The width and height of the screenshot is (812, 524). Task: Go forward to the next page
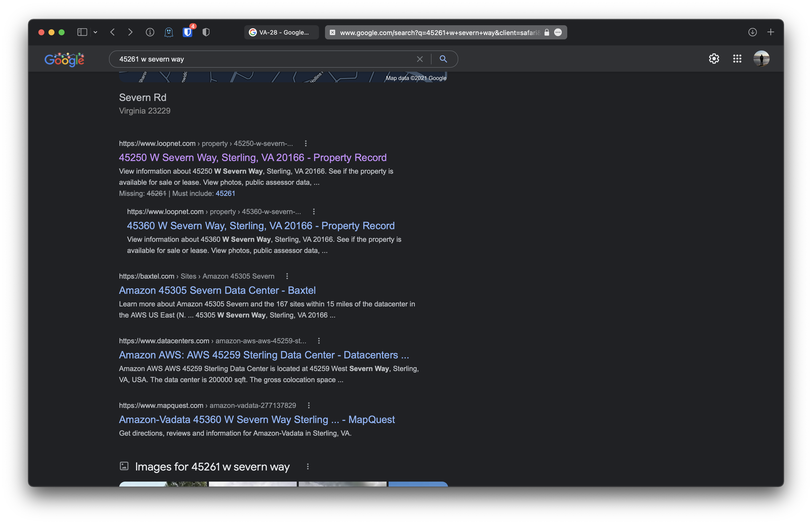(130, 32)
